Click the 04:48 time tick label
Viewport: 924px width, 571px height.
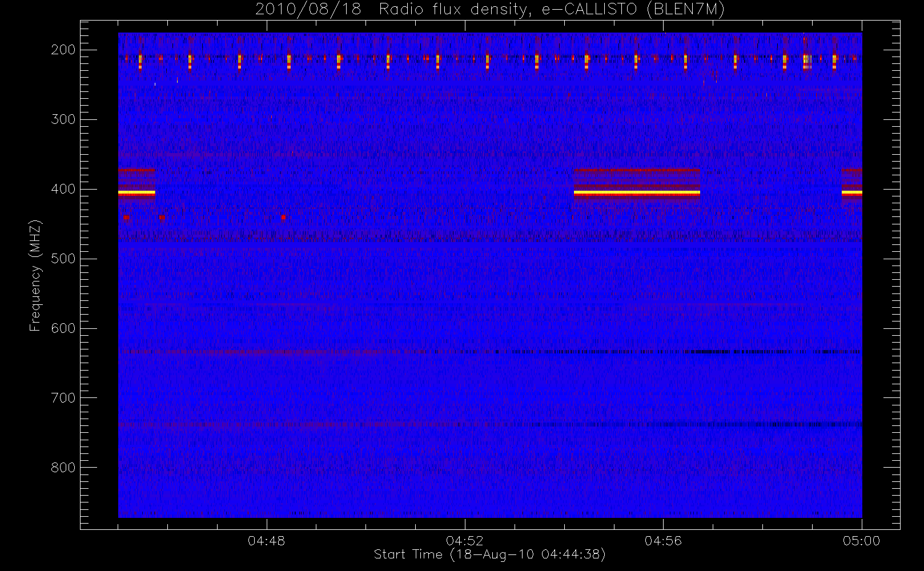click(266, 541)
